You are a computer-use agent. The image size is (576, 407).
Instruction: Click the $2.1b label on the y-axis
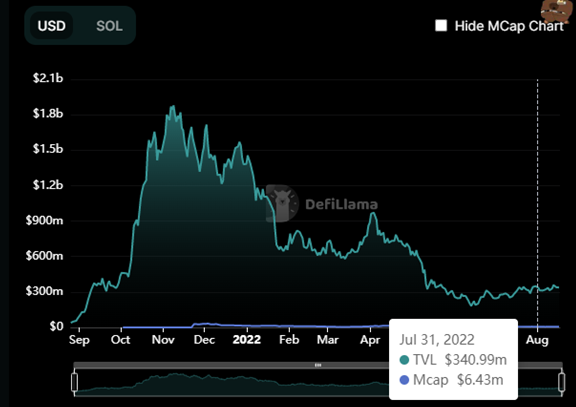tap(48, 78)
